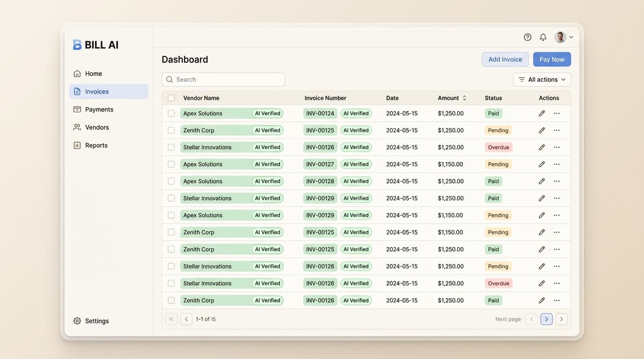The width and height of the screenshot is (644, 359).
Task: Open the help question-mark icon
Action: click(x=527, y=36)
